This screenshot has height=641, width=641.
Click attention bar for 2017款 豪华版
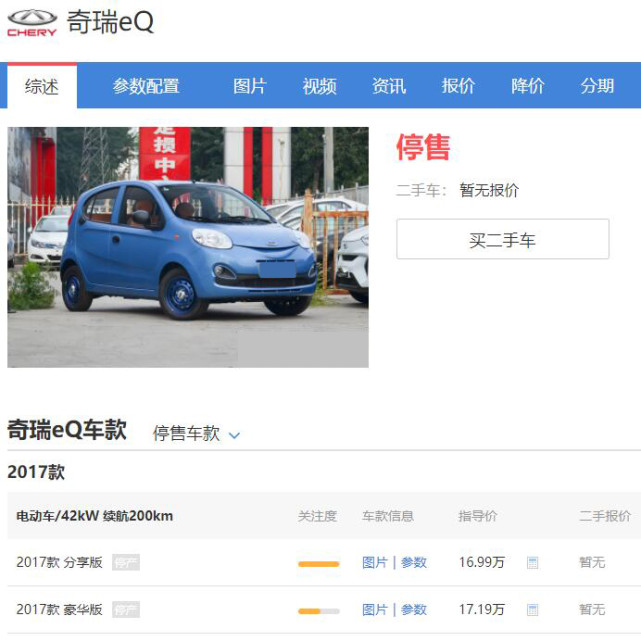pyautogui.click(x=319, y=612)
